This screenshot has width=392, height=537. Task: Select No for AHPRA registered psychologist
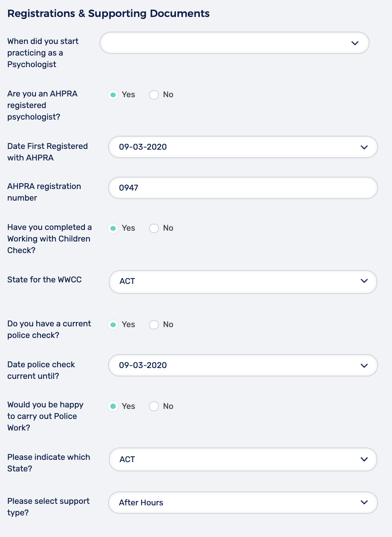click(x=154, y=95)
